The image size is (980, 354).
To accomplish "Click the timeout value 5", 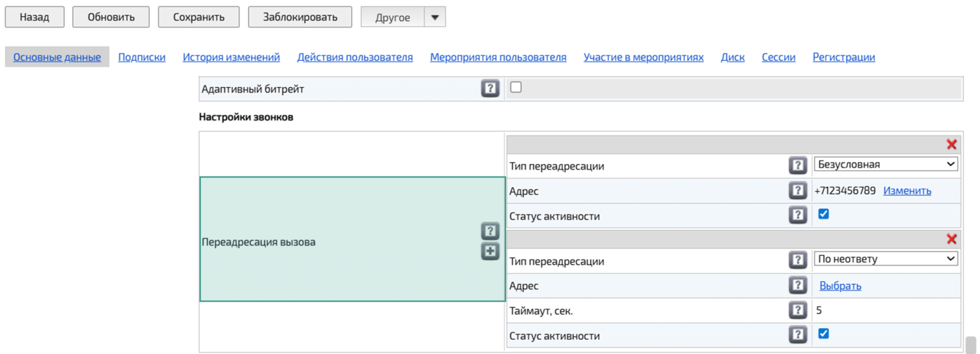I will coord(819,311).
